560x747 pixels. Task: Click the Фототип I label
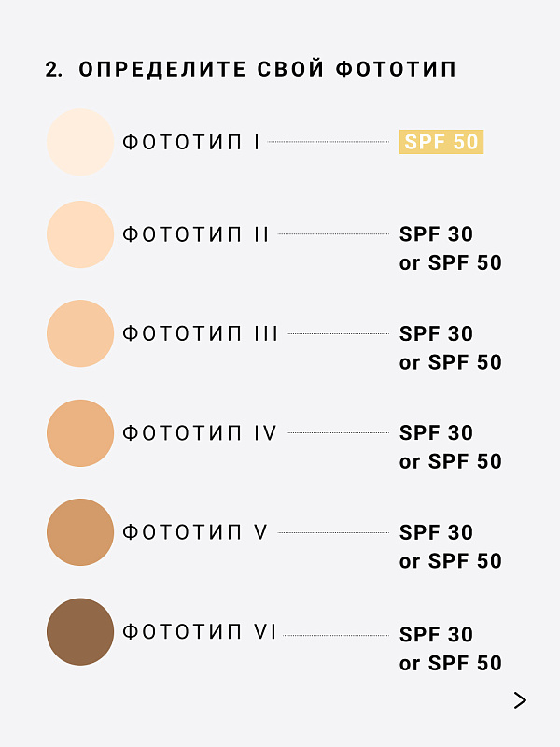[191, 142]
